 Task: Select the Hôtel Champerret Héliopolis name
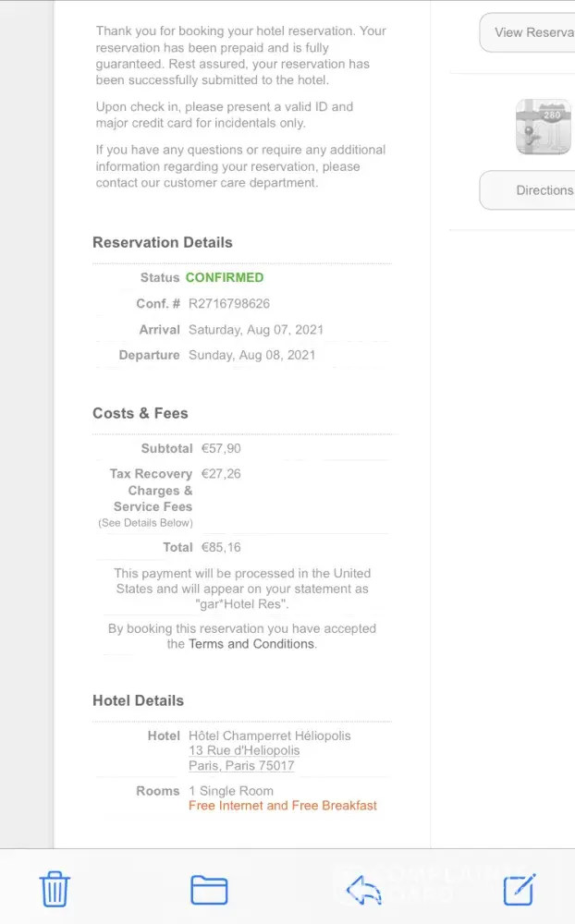pos(270,736)
